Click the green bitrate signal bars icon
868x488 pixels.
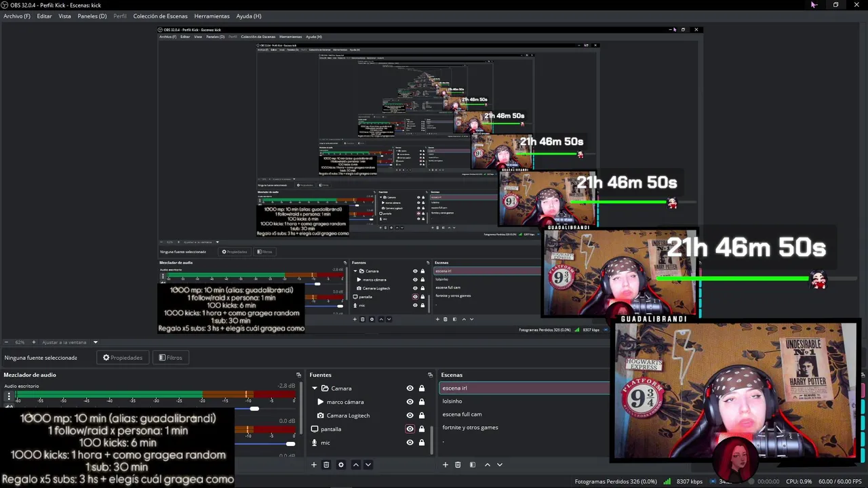(x=667, y=481)
